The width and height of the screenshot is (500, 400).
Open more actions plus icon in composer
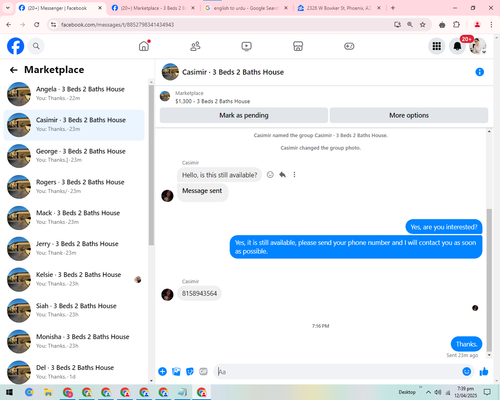click(162, 371)
